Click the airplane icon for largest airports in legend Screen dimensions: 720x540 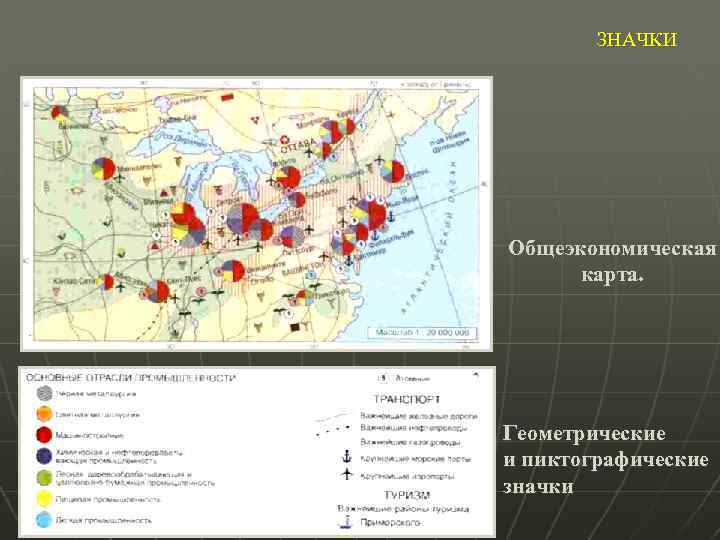pyautogui.click(x=347, y=474)
